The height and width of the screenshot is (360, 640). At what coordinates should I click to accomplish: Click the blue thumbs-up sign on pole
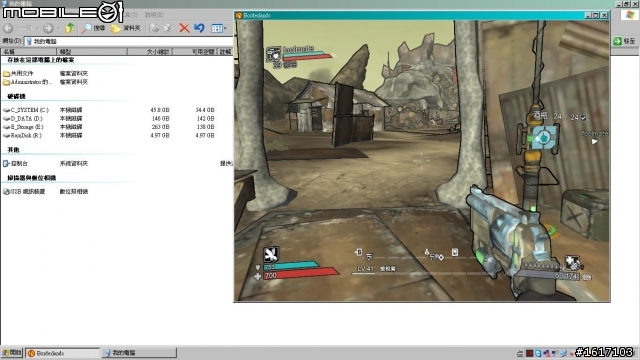[x=544, y=138]
